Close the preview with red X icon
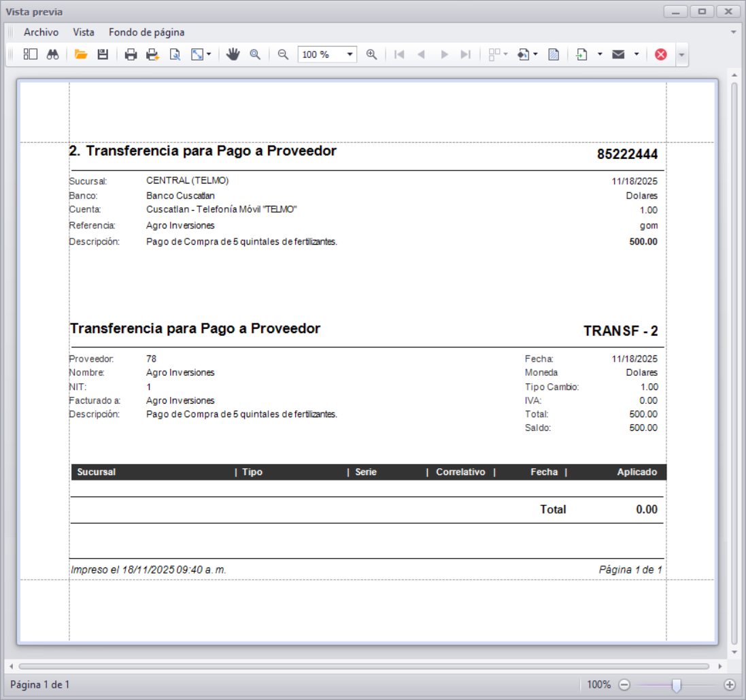The width and height of the screenshot is (746, 700). (x=659, y=54)
